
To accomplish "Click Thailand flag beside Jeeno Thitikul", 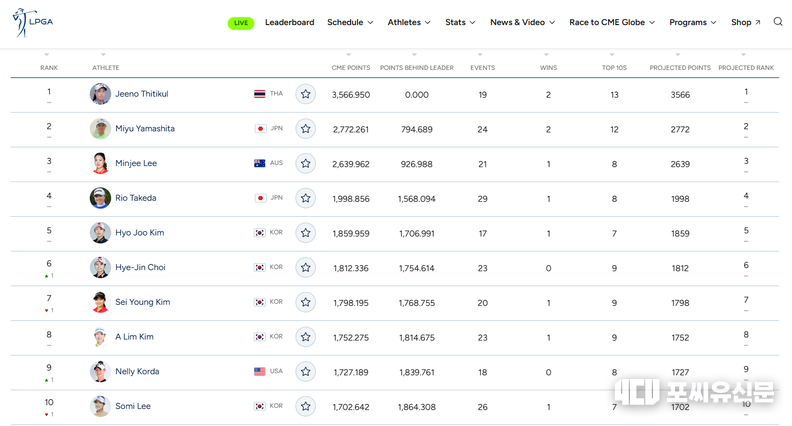I will tap(260, 94).
